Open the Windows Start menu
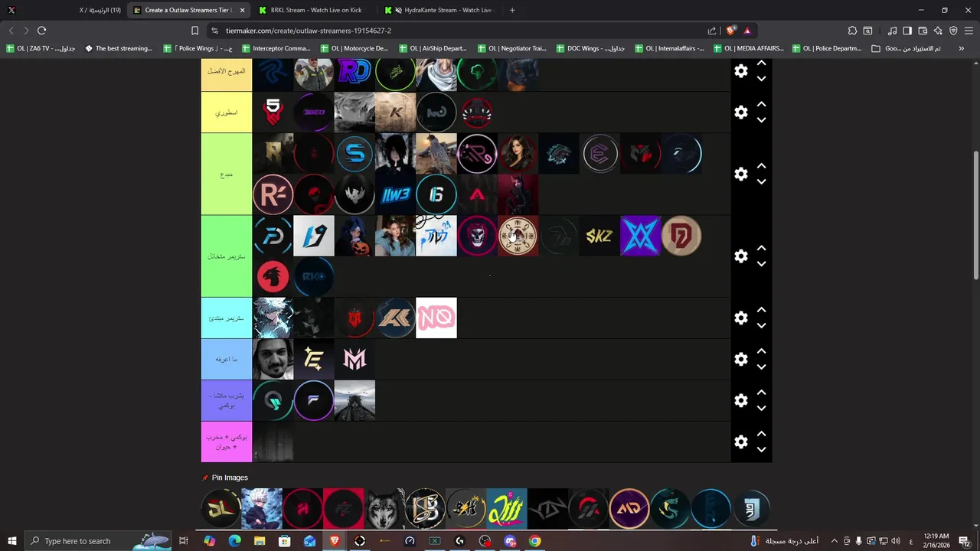This screenshot has height=551, width=980. pyautogui.click(x=11, y=541)
